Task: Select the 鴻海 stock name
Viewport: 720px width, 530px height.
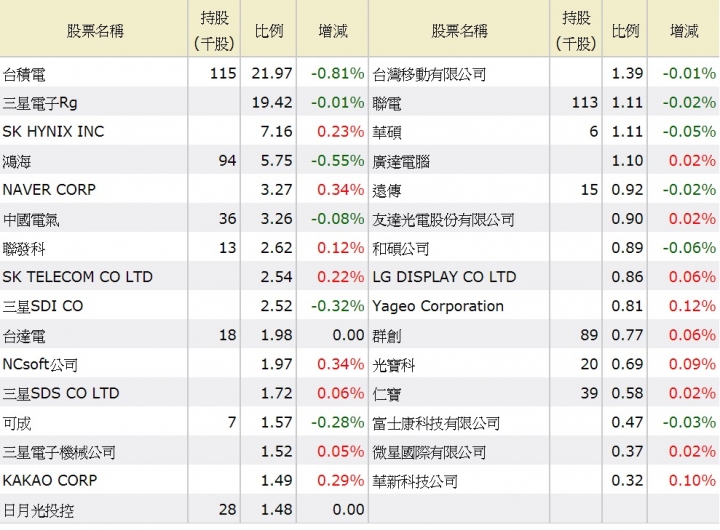Action: coord(17,161)
